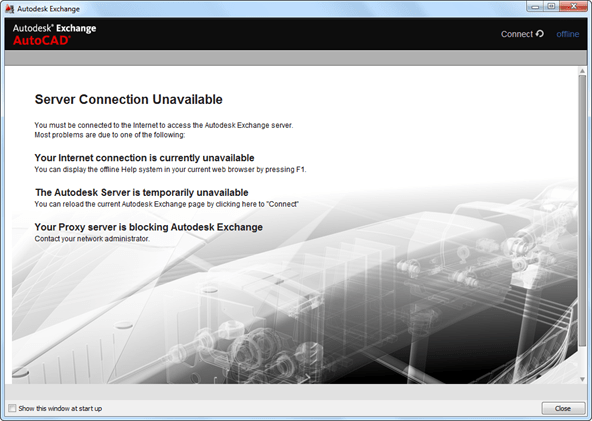Maximize the Autodesk Exchange window
592x421 pixels.
[551, 6]
